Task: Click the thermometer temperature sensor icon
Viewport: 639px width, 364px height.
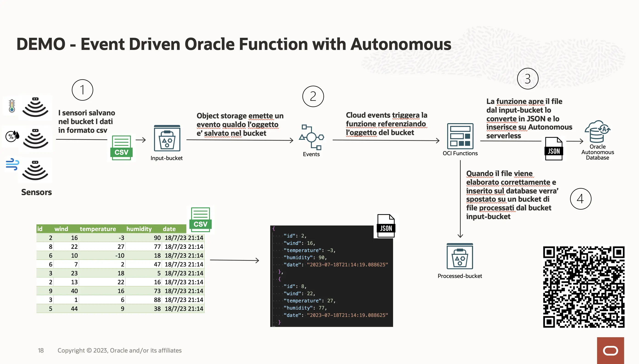Action: pyautogui.click(x=12, y=106)
